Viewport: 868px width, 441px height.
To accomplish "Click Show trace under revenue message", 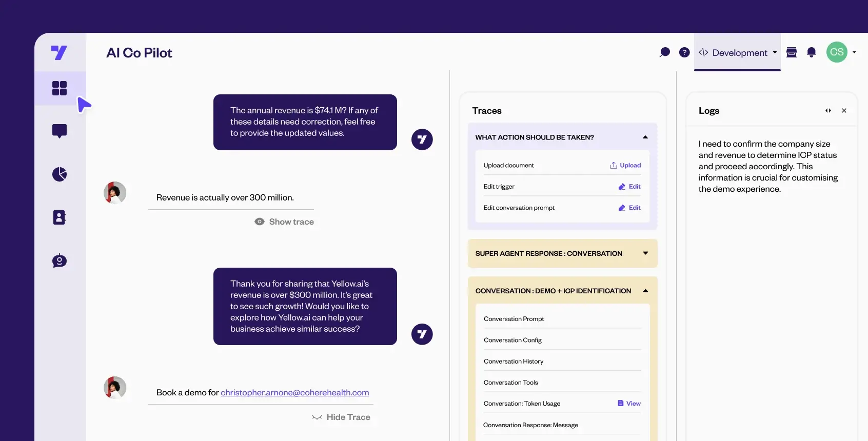I will point(284,222).
